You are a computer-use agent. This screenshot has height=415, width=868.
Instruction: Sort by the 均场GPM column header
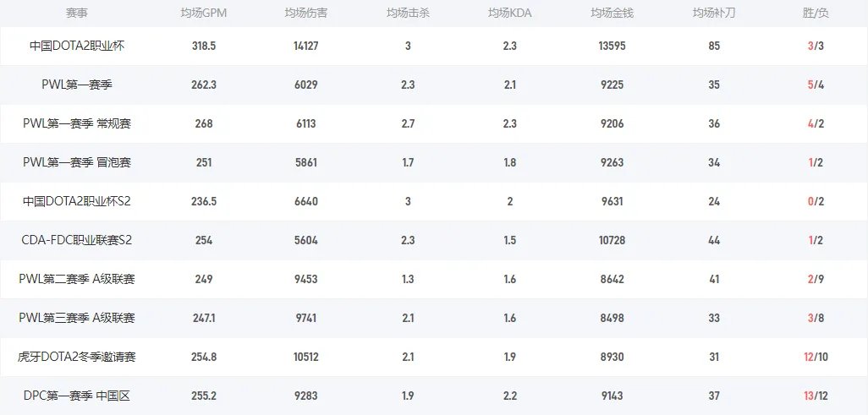click(204, 14)
